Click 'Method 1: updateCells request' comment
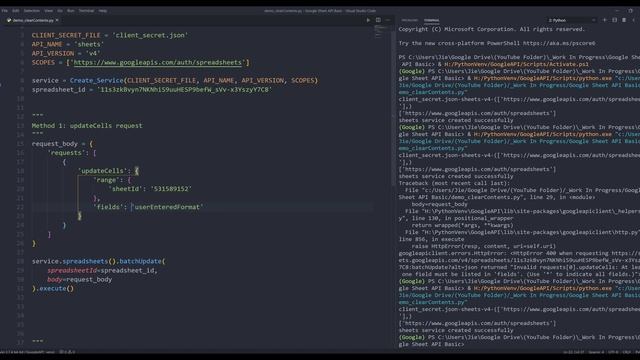 click(x=87, y=126)
